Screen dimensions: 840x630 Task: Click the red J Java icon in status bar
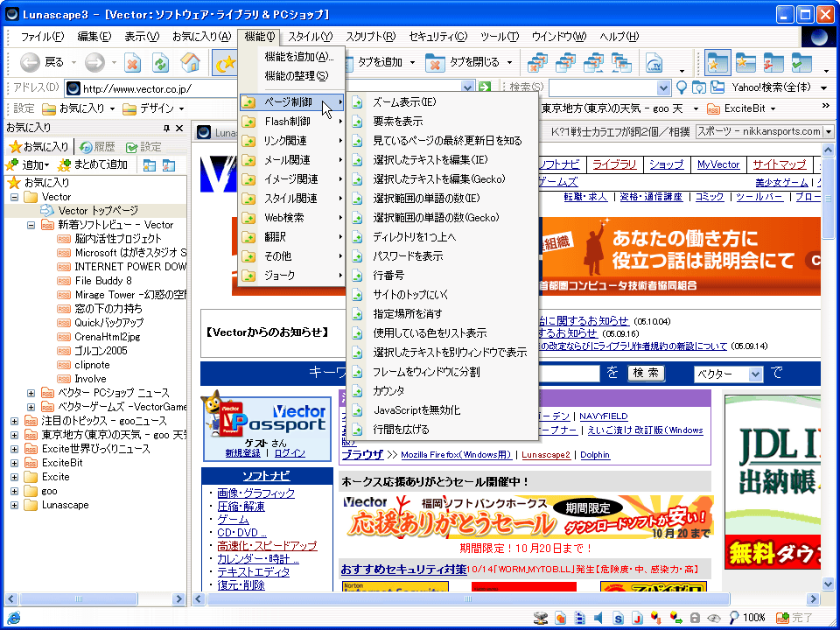(637, 618)
